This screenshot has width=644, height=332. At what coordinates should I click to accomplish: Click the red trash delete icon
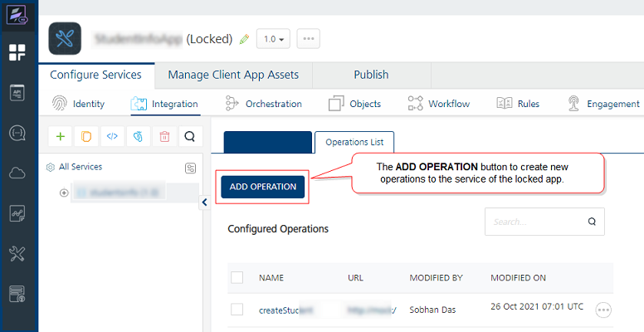pos(164,136)
